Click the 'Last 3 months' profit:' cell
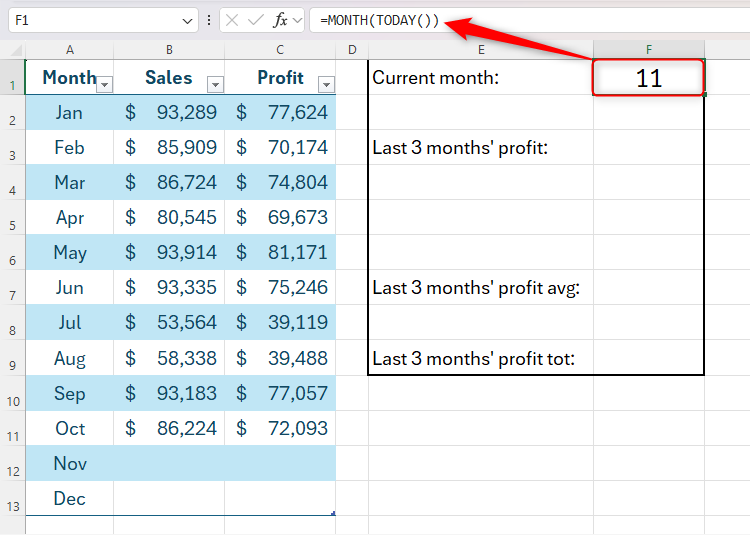 coord(481,147)
